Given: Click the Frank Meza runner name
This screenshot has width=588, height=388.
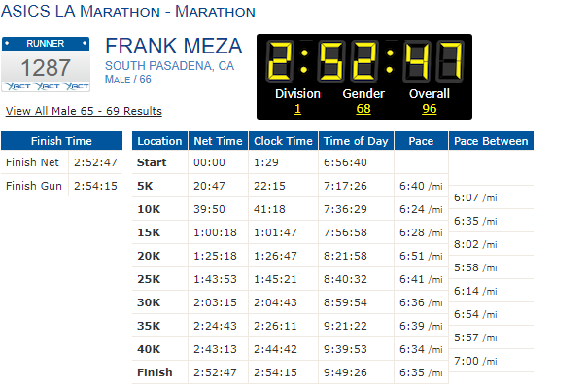Looking at the screenshot, I should point(174,46).
